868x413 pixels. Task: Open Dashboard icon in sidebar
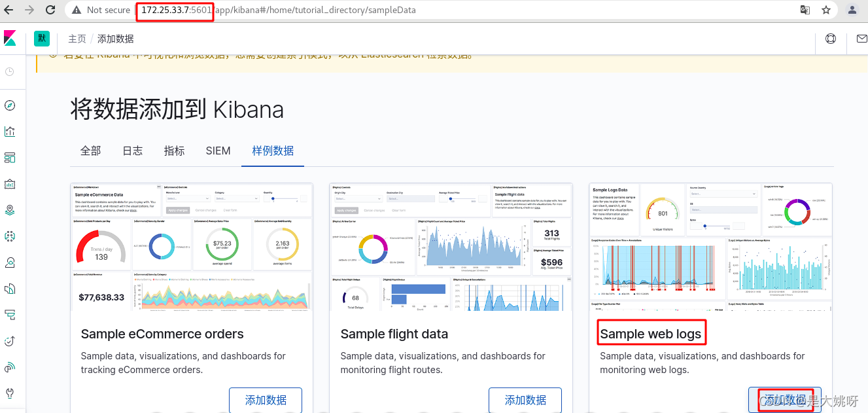pyautogui.click(x=10, y=158)
